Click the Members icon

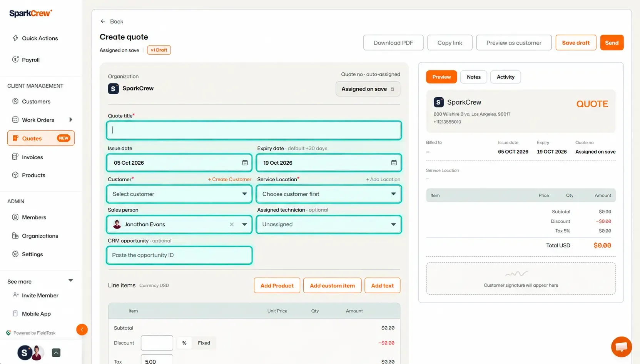pos(15,217)
